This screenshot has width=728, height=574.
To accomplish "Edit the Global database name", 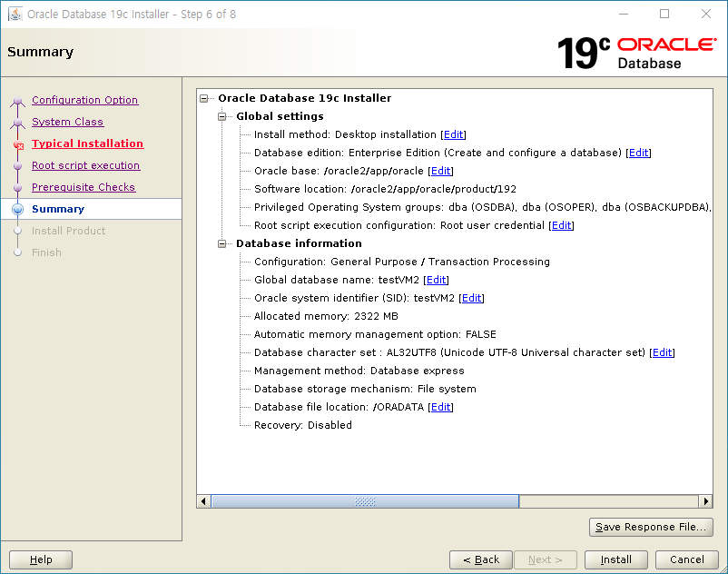I will 437,280.
